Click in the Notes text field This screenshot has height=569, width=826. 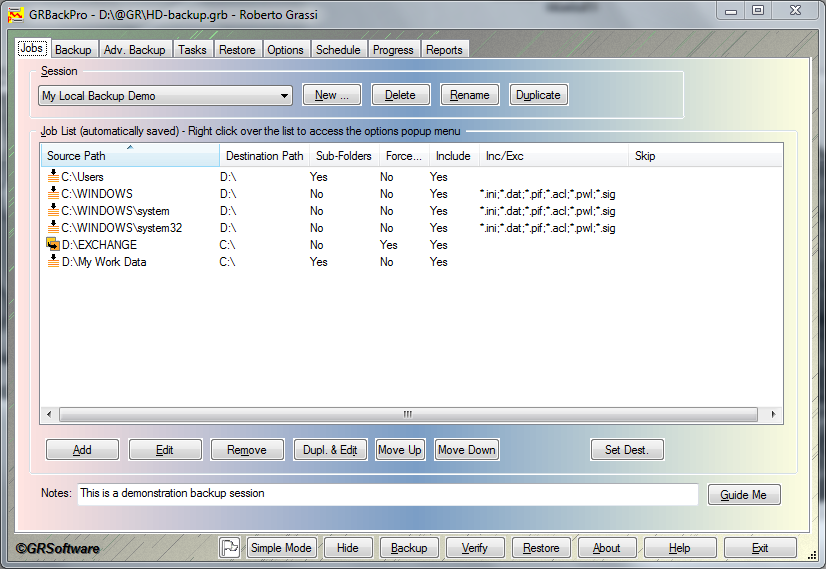[388, 494]
